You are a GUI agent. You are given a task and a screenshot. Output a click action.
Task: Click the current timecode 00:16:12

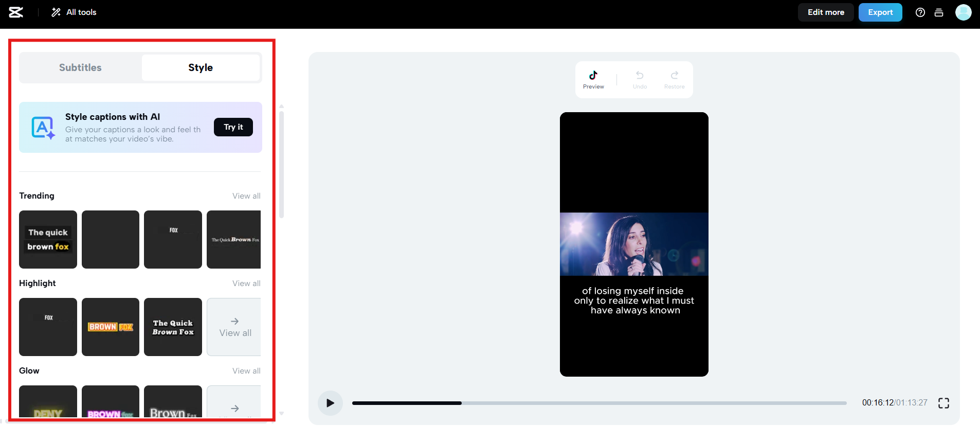click(878, 403)
